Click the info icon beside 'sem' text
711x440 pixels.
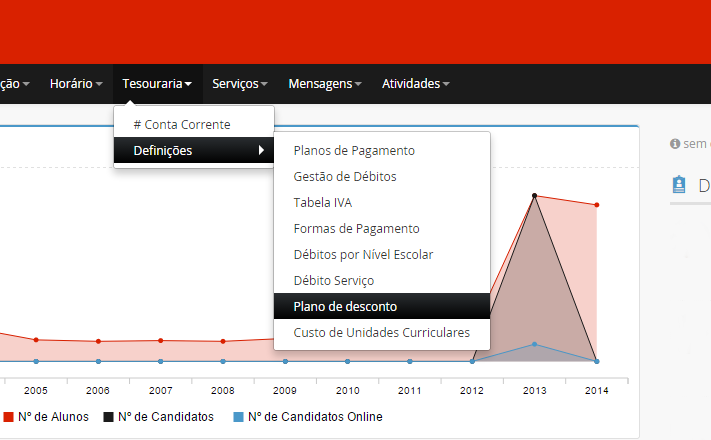coord(675,144)
